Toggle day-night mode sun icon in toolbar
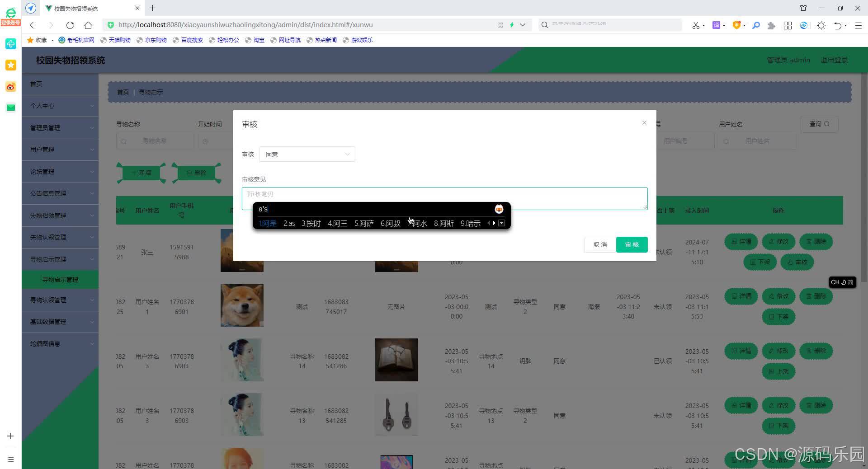The image size is (868, 469). click(821, 25)
